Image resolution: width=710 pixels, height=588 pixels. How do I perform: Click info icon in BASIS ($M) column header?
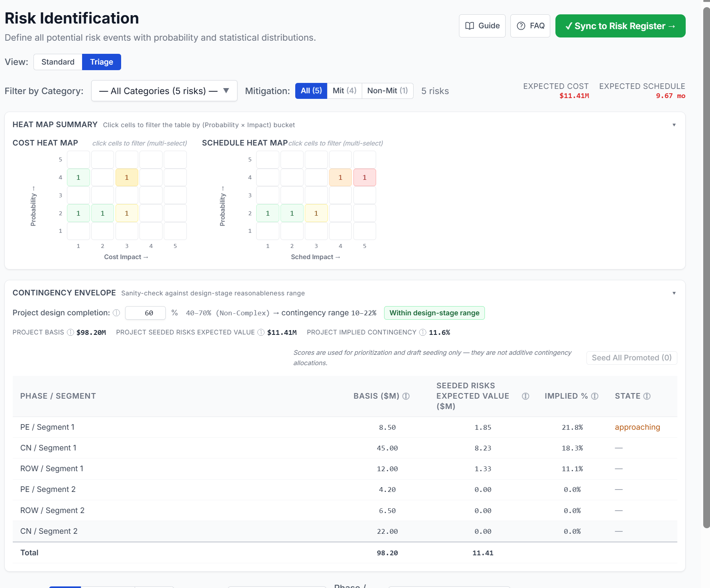pos(406,396)
